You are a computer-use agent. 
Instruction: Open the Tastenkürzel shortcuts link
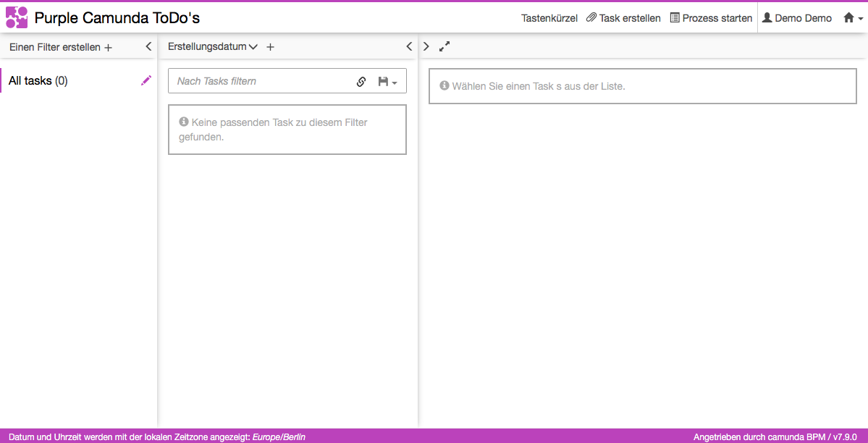549,17
